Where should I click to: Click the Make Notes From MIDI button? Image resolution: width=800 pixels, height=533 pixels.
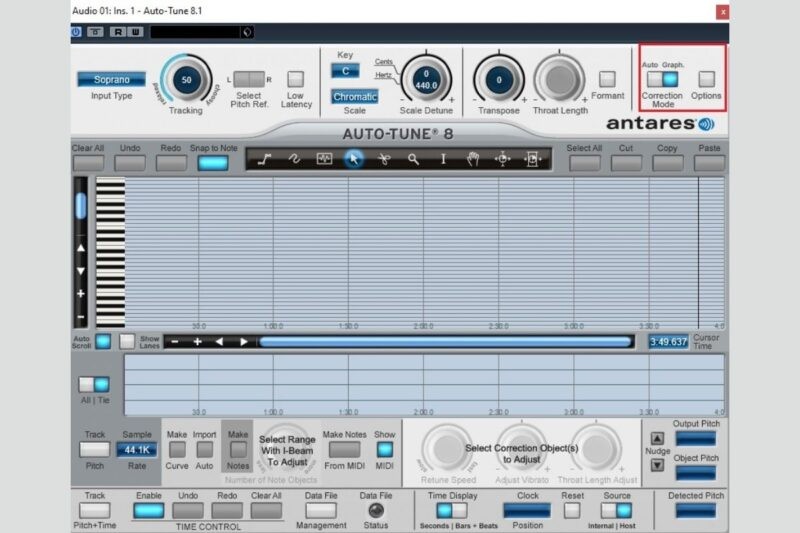[344, 449]
